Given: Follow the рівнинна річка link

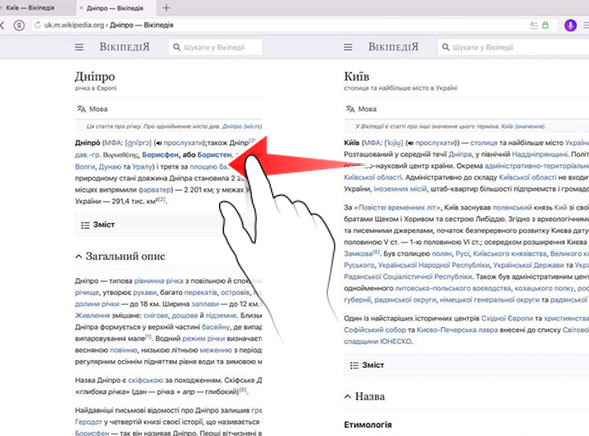Looking at the screenshot, I should [x=159, y=281].
